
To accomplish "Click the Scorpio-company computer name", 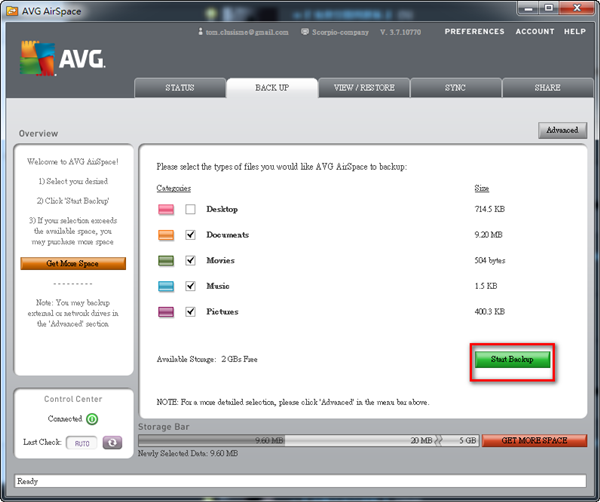I will pos(340,32).
